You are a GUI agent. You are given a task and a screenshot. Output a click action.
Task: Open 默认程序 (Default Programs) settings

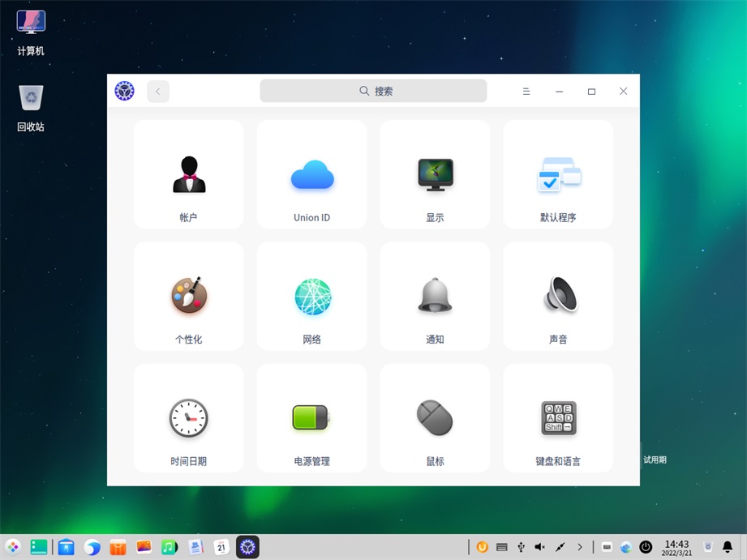559,175
